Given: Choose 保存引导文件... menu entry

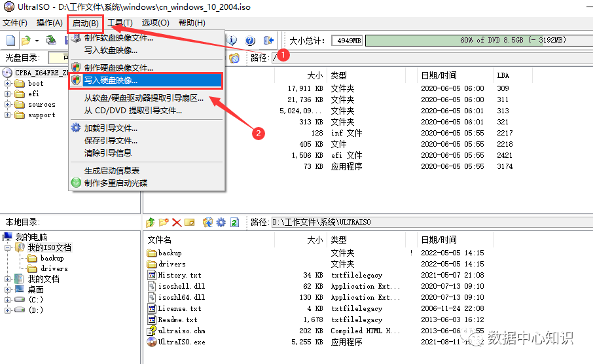Looking at the screenshot, I should tap(147, 140).
